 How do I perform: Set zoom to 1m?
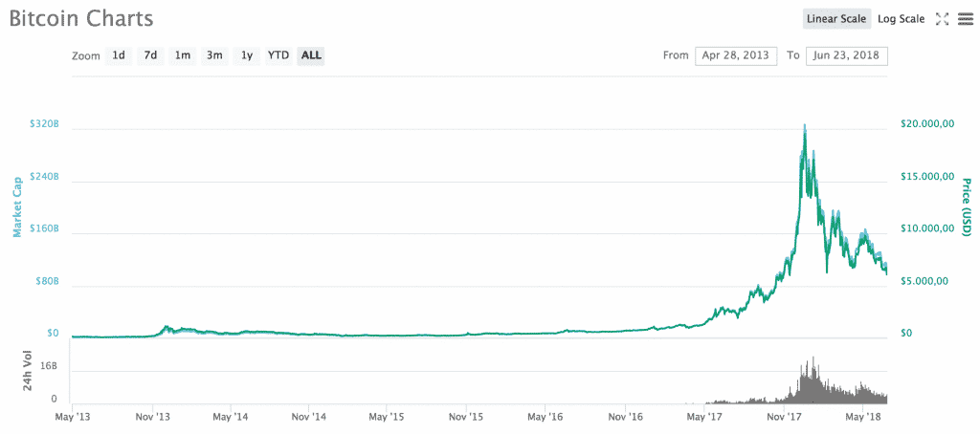[183, 54]
